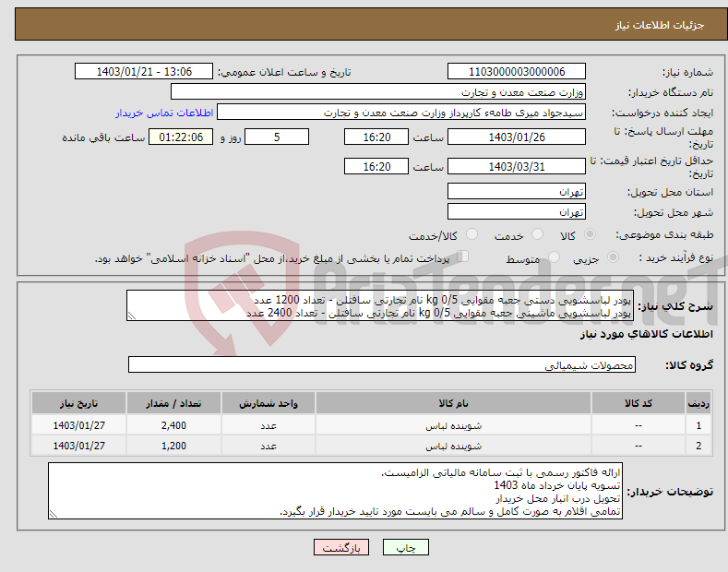Click price validity date 1403/03/31
Viewport: 728px width, 572px height.
coord(517,166)
